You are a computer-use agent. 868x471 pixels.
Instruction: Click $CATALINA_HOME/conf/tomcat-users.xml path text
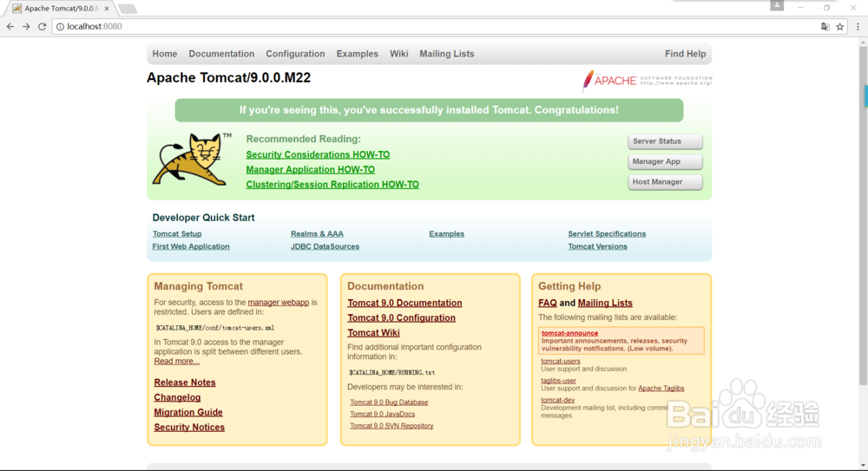214,328
